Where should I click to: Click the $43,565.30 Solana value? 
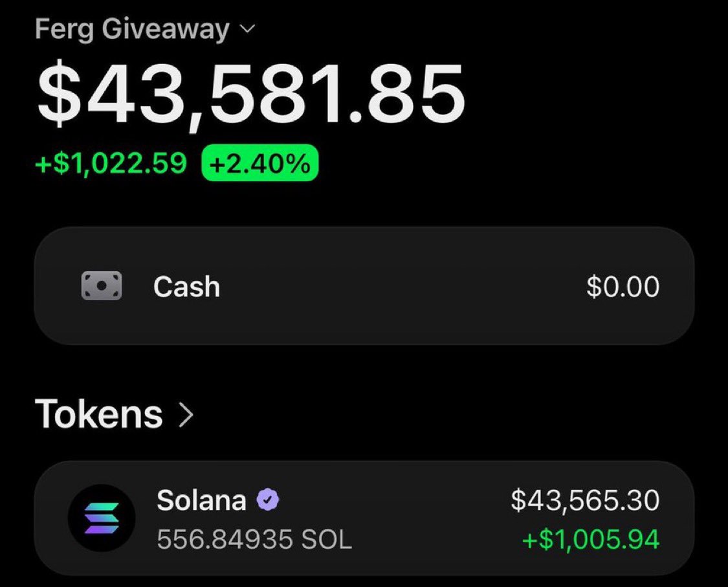(585, 500)
